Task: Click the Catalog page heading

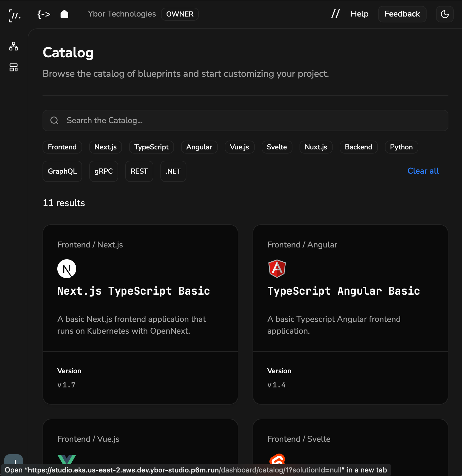Action: click(x=68, y=53)
